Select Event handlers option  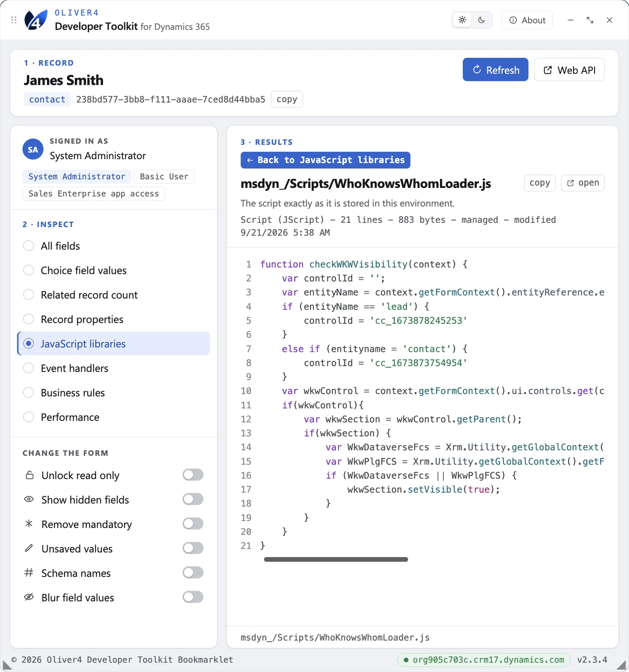(x=114, y=368)
